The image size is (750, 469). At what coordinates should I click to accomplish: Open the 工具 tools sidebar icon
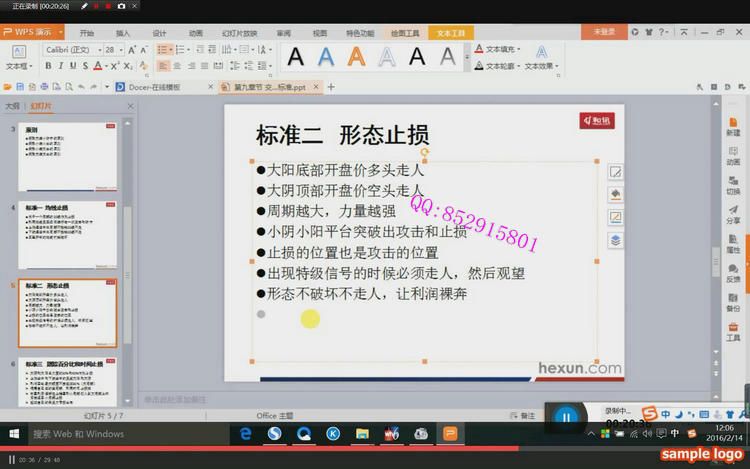[733, 330]
